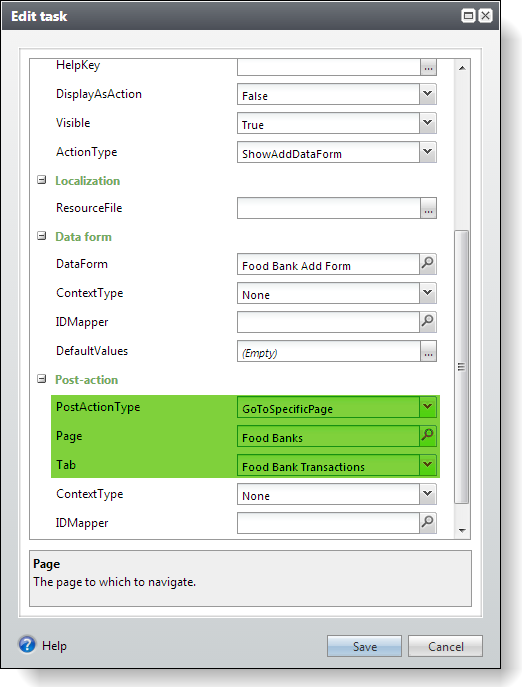Open the Visible dropdown set to True
This screenshot has width=522, height=687.
coord(428,123)
